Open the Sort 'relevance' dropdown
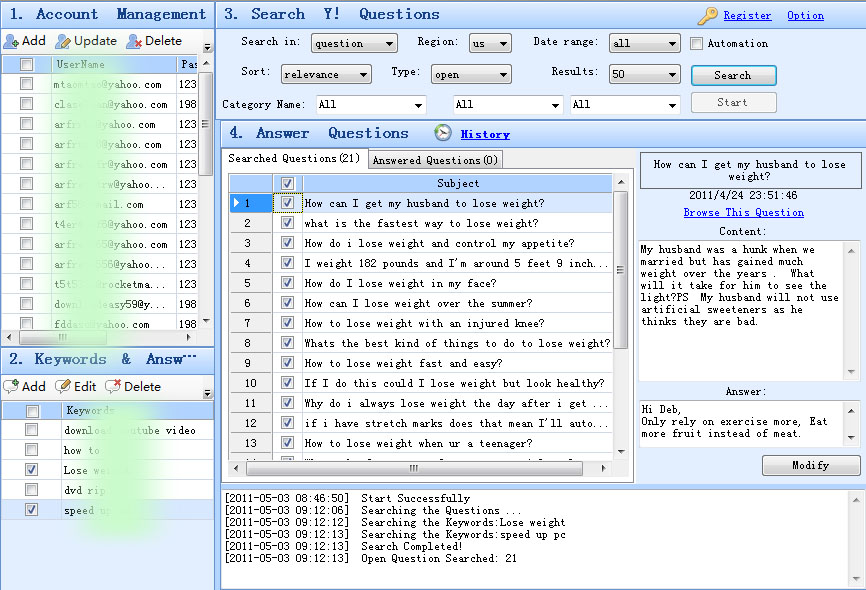The width and height of the screenshot is (866, 590). pyautogui.click(x=326, y=74)
